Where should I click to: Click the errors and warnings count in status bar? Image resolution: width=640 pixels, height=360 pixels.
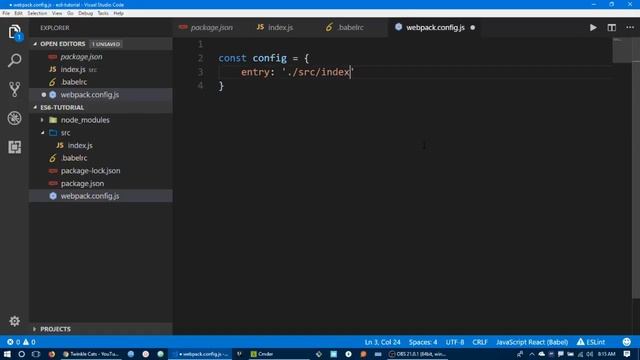click(x=21, y=342)
